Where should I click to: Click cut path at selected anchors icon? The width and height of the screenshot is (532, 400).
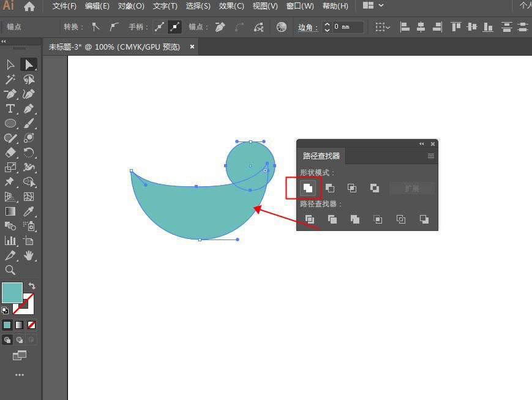[259, 27]
